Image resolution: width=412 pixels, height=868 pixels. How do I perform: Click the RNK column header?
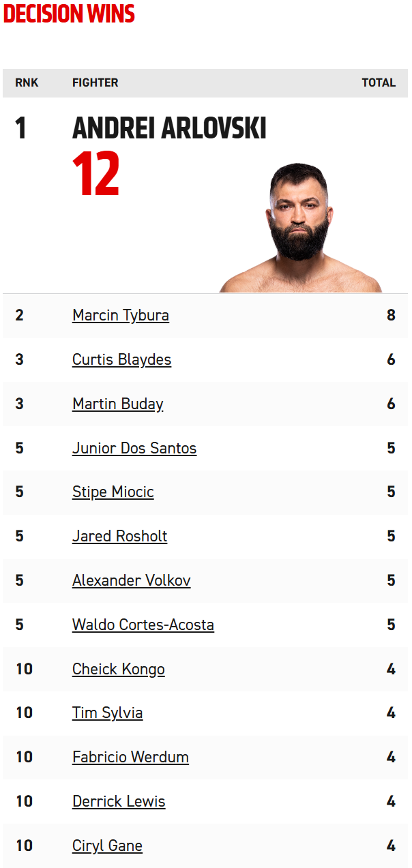pyautogui.click(x=27, y=83)
